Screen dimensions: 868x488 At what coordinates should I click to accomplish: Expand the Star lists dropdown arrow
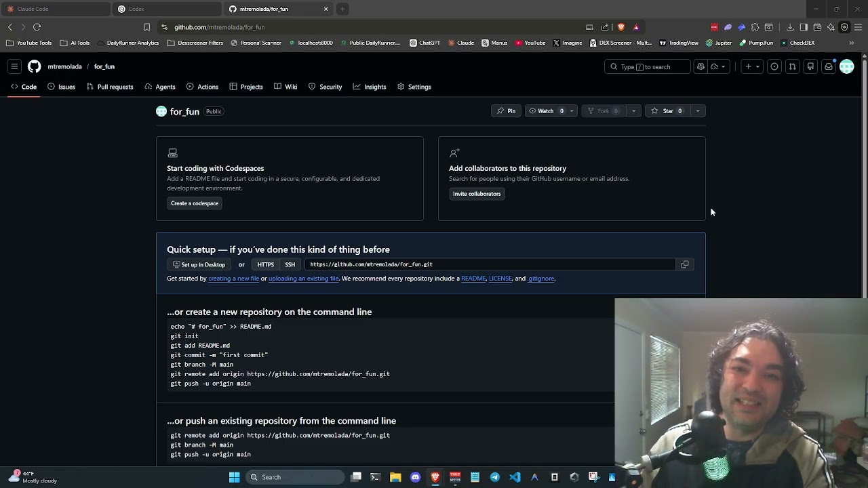[698, 111]
